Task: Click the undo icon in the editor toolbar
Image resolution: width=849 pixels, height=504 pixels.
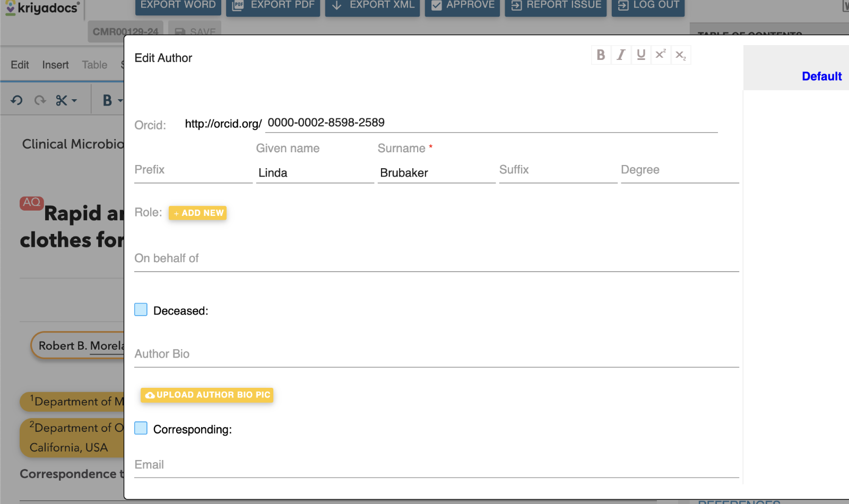Action: [17, 100]
